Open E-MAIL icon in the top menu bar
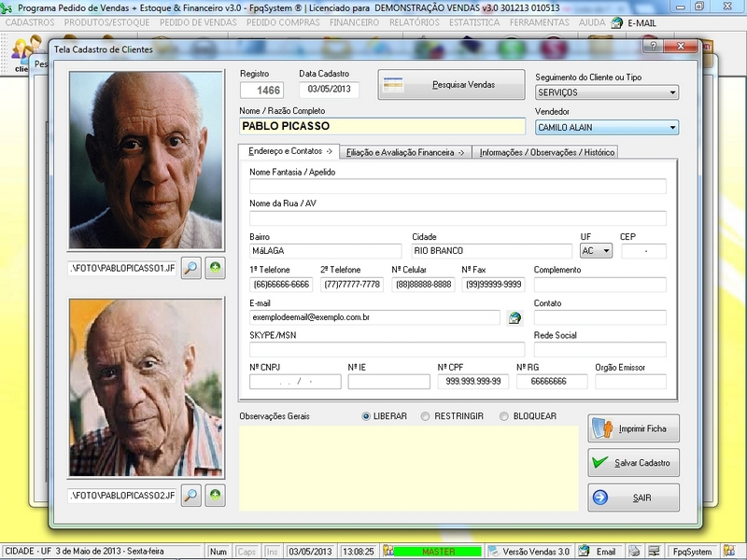This screenshot has height=560, width=747. coord(616,22)
